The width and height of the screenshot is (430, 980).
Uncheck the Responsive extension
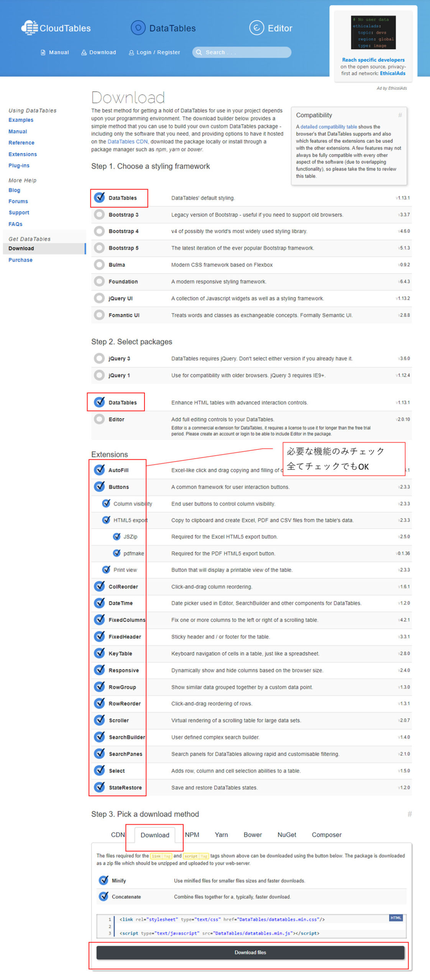click(99, 670)
